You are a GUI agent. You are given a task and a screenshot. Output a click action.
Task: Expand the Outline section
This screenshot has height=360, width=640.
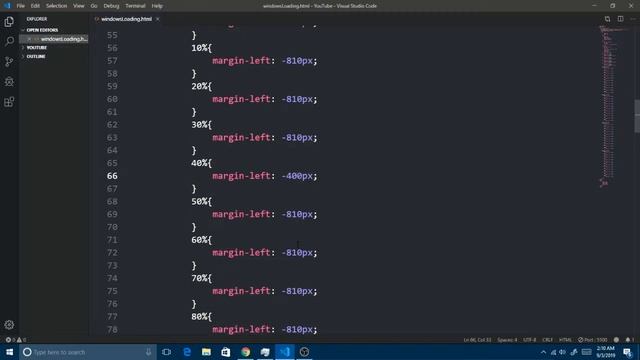click(36, 56)
